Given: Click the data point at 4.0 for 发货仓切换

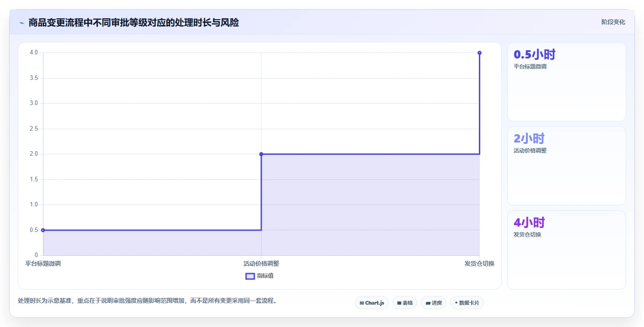Looking at the screenshot, I should (479, 53).
